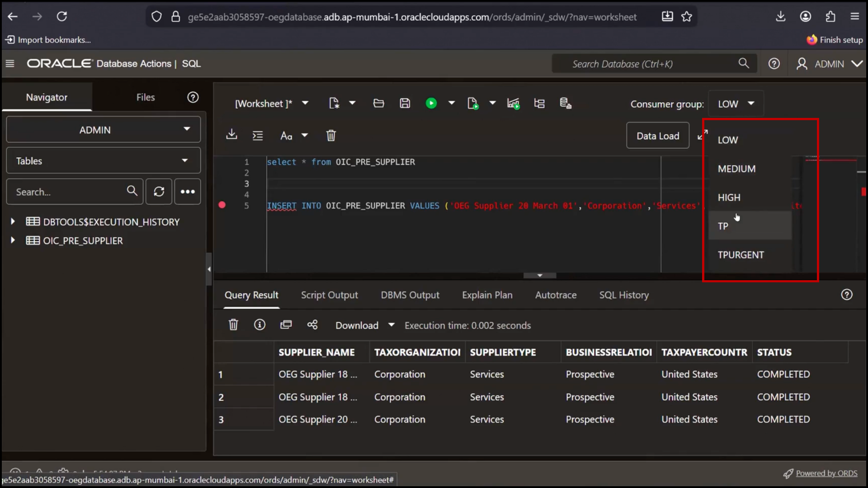Click the results panel help icon
The width and height of the screenshot is (868, 488).
tap(847, 295)
